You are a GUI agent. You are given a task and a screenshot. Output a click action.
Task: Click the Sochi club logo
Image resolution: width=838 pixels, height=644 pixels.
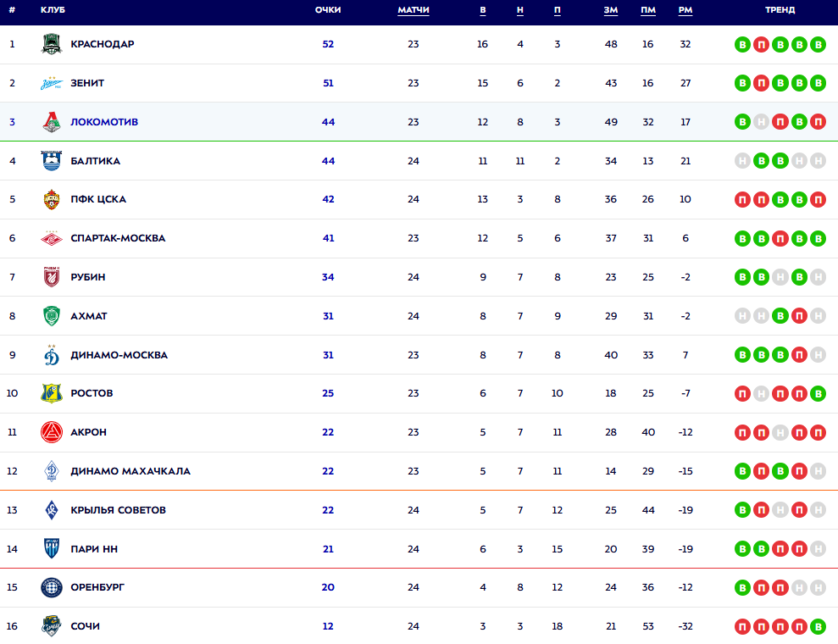[x=52, y=626]
